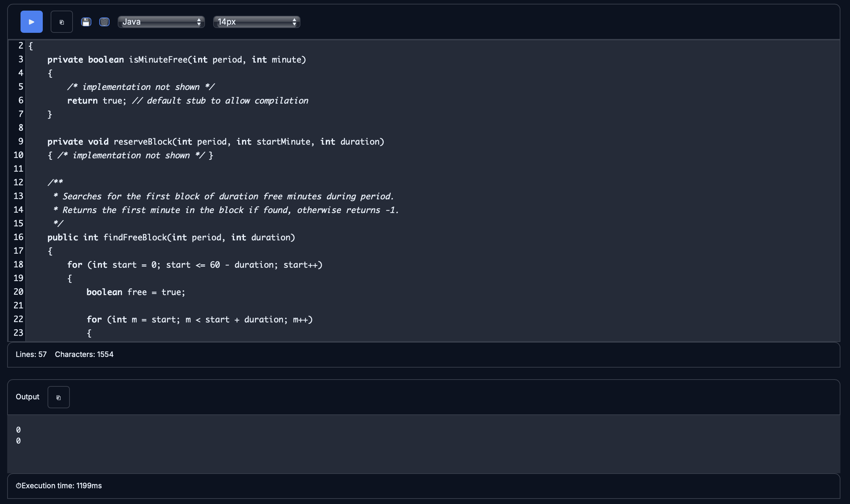The width and height of the screenshot is (850, 504).
Task: Click the 'Characters: 1554' counter text
Action: (x=84, y=354)
